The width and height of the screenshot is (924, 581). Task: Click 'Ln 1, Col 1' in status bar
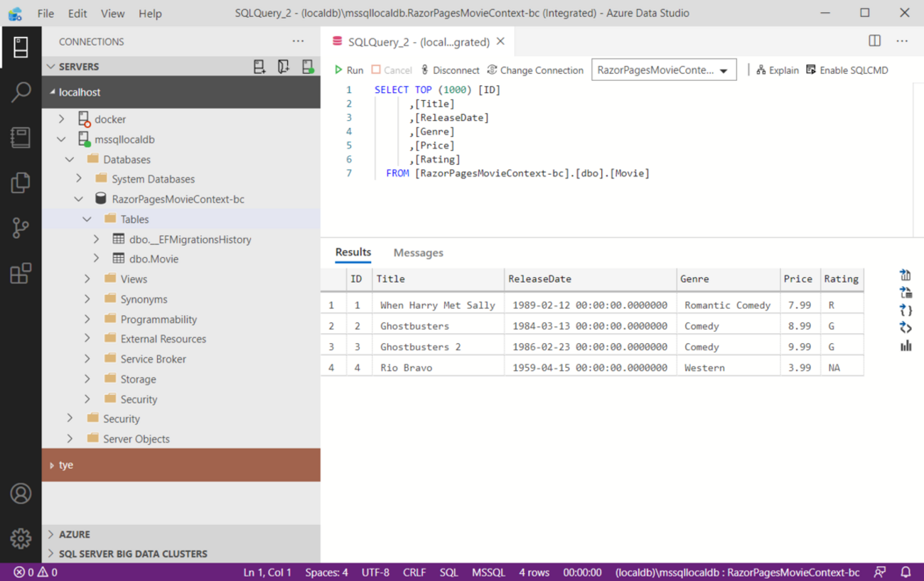click(x=267, y=572)
